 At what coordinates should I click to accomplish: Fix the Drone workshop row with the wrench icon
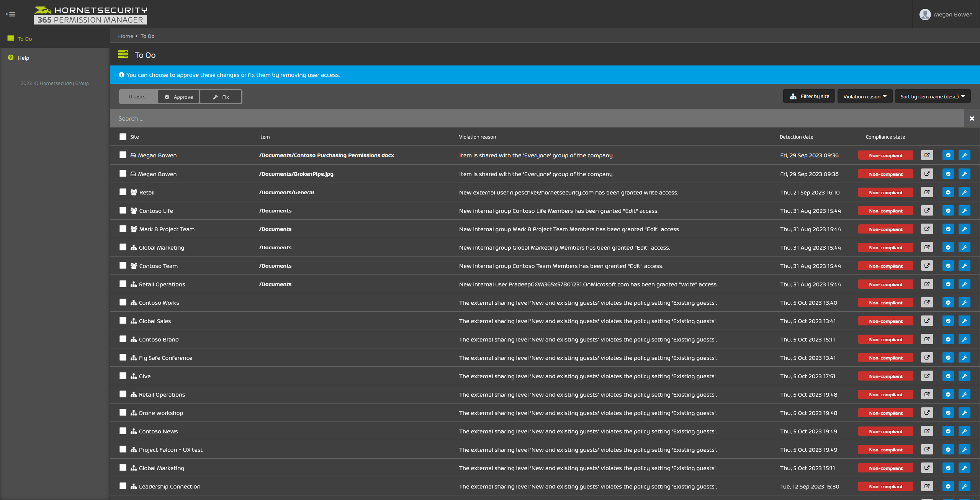pos(964,413)
